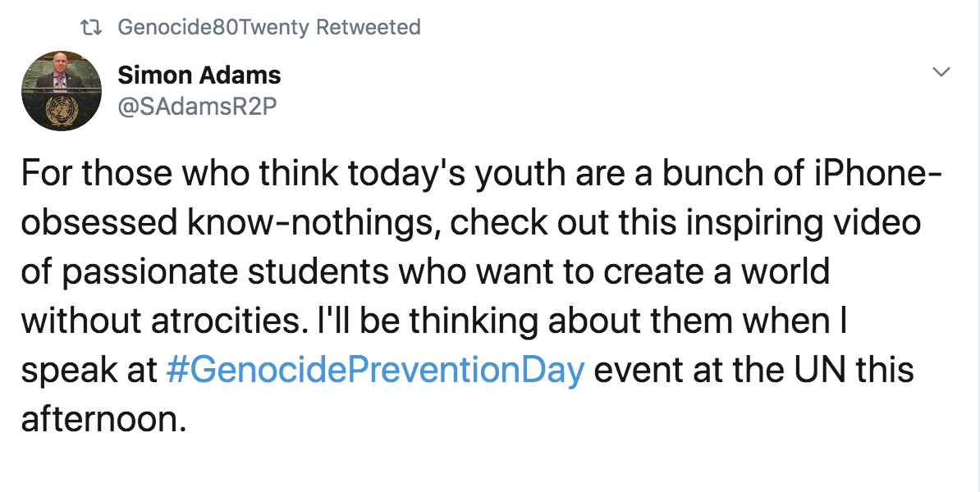Click the words 'speak at' before the hashtag
Image resolution: width=980 pixels, height=492 pixels.
89,370
